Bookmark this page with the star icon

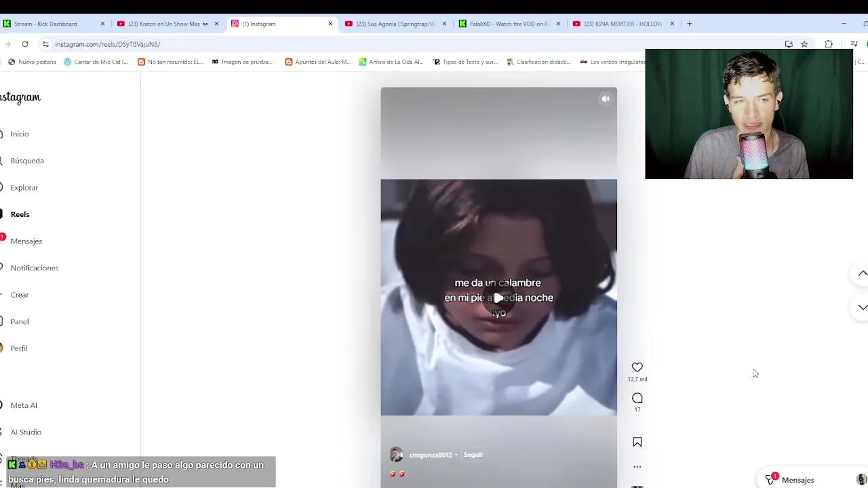pos(804,44)
